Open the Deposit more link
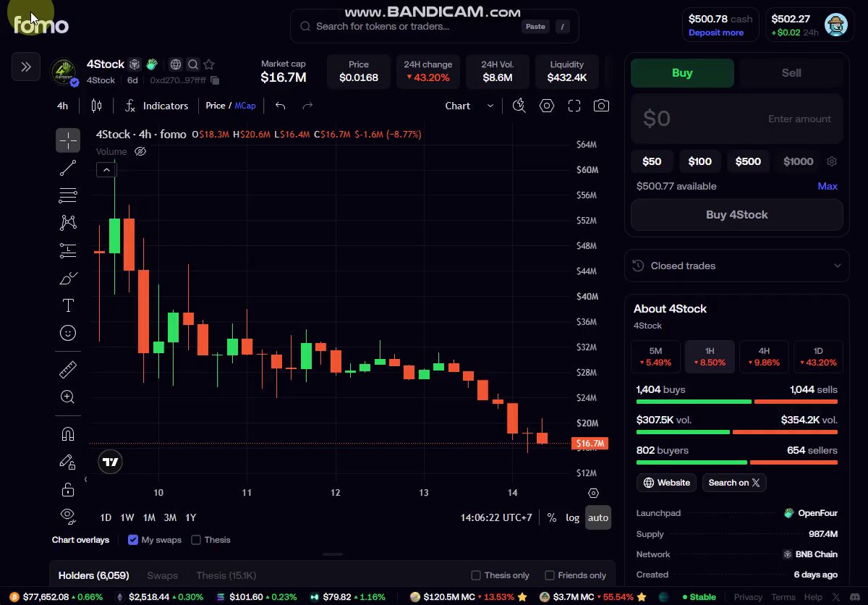The image size is (868, 605). pyautogui.click(x=716, y=33)
